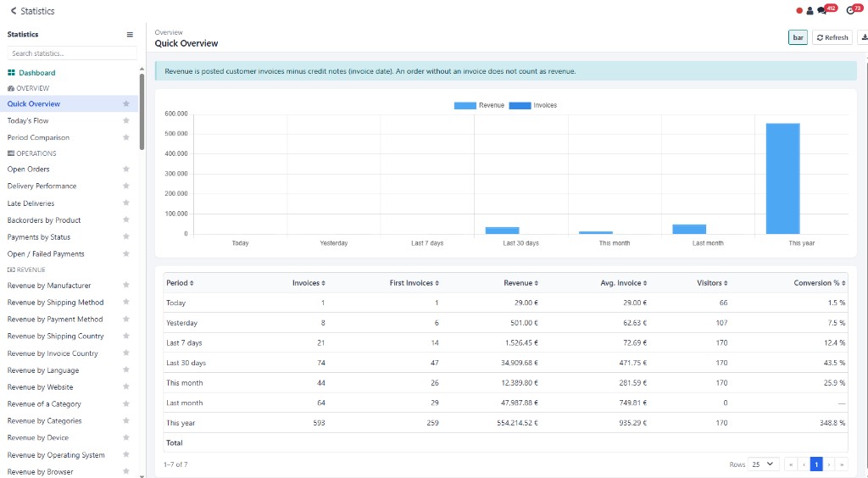
Task: Sort table by Visitors column
Action: coord(712,283)
